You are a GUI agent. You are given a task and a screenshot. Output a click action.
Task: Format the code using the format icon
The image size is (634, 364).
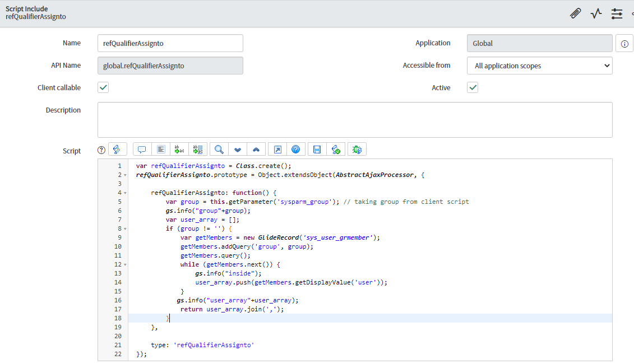[160, 149]
